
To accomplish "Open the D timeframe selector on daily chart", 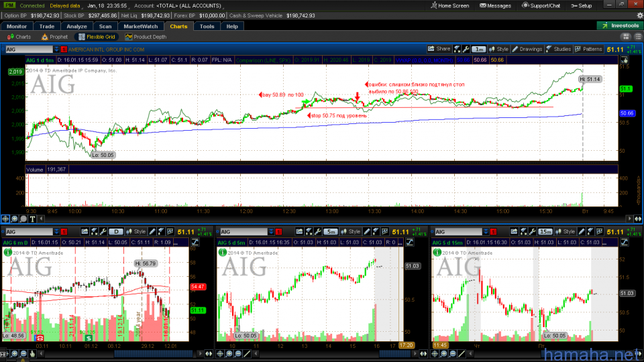I will pyautogui.click(x=116, y=232).
